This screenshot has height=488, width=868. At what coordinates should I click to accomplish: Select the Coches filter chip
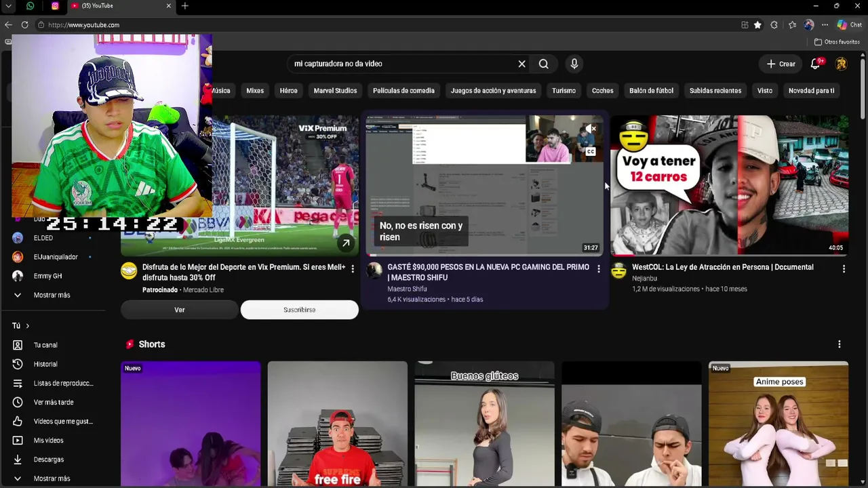click(x=602, y=91)
